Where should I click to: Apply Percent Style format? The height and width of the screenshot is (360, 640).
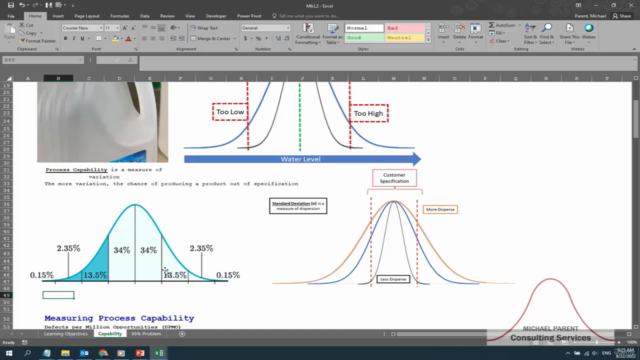pos(258,38)
